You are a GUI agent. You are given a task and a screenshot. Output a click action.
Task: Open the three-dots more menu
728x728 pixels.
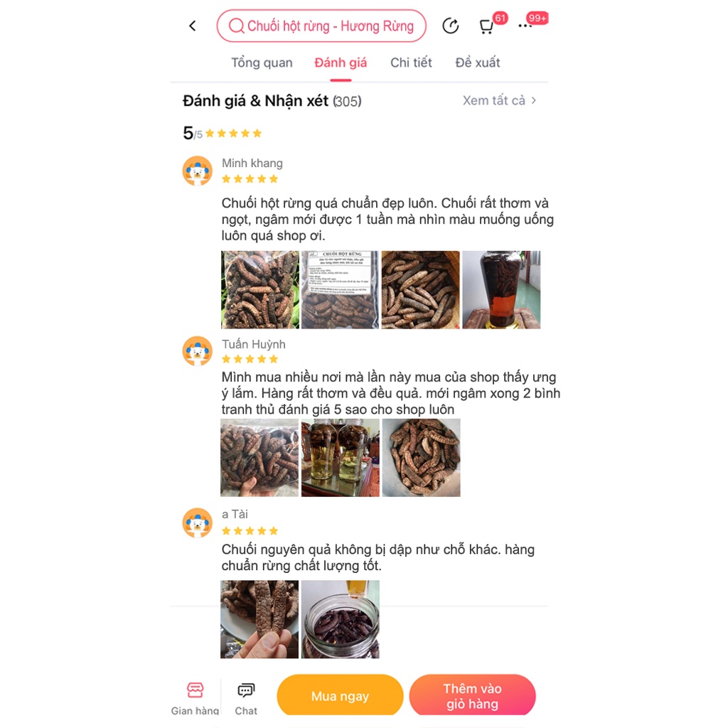pos(525,26)
